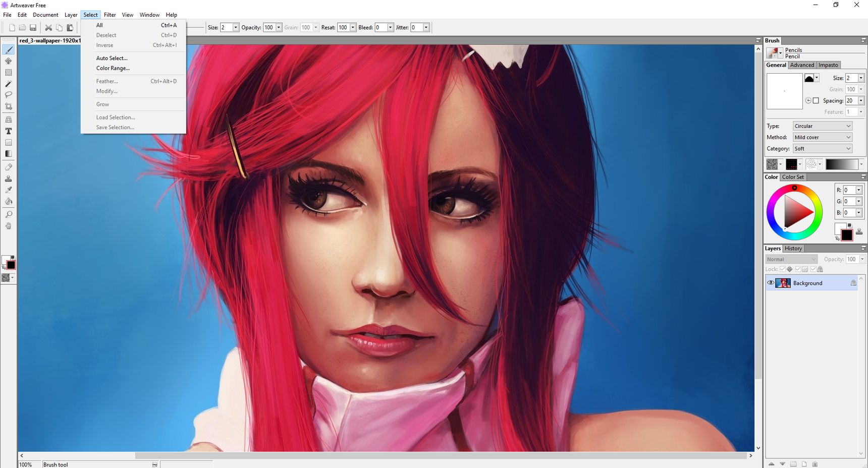The height and width of the screenshot is (468, 868).
Task: Open the Layers panel options menu button
Action: (x=863, y=249)
